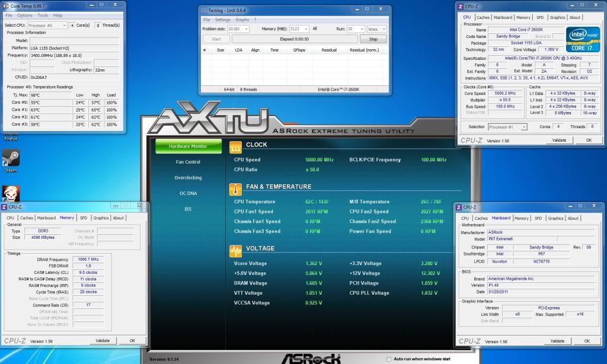
Task: Click the Frequency field in Core Temp
Action: (74, 55)
